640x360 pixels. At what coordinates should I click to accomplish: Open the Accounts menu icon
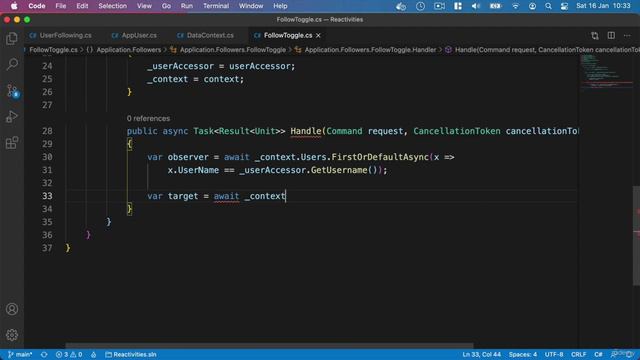coord(12,309)
